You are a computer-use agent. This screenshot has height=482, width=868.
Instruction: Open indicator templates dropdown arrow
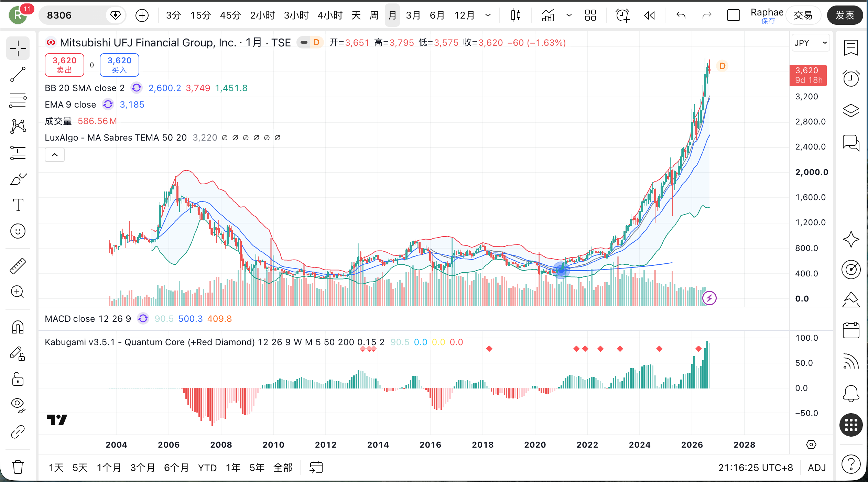point(569,15)
